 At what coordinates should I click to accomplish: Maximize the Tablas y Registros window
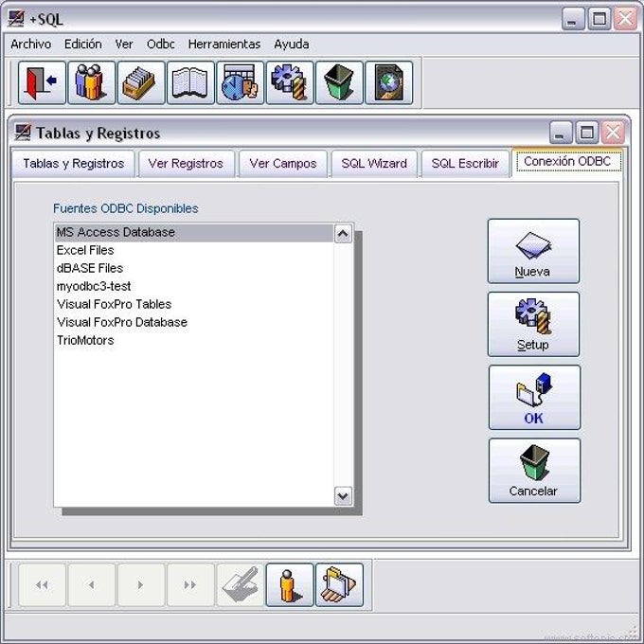pos(586,133)
